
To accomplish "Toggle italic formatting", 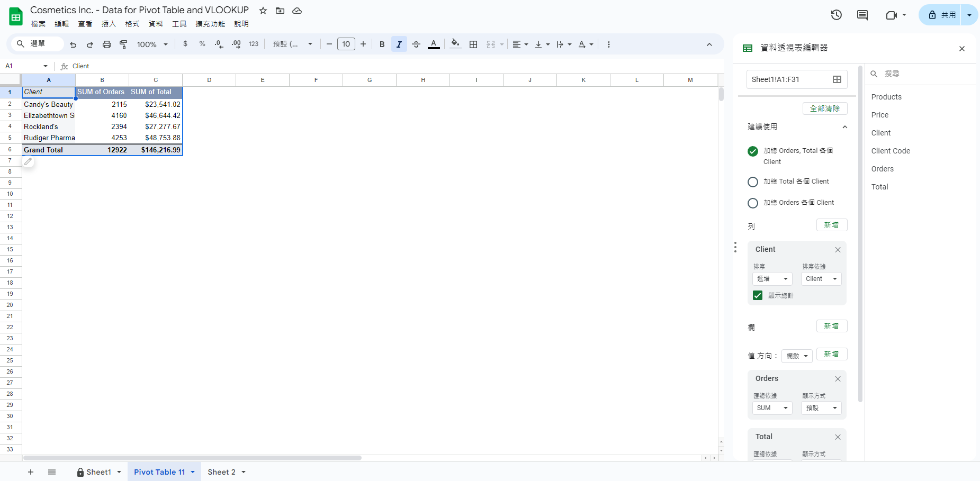I will [399, 44].
